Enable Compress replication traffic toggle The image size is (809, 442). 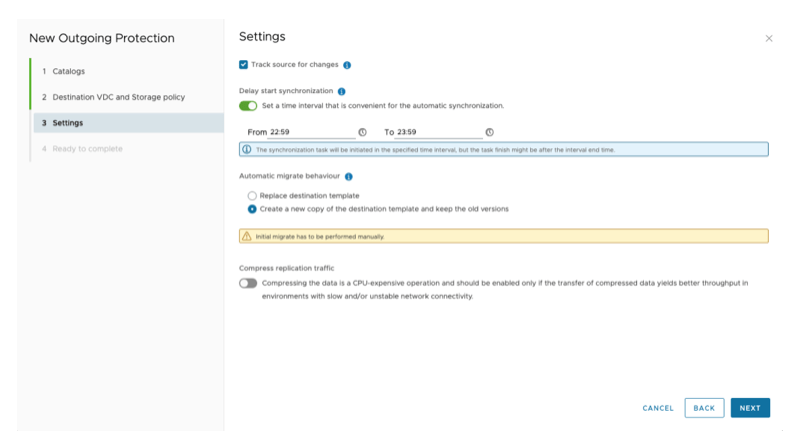point(248,283)
